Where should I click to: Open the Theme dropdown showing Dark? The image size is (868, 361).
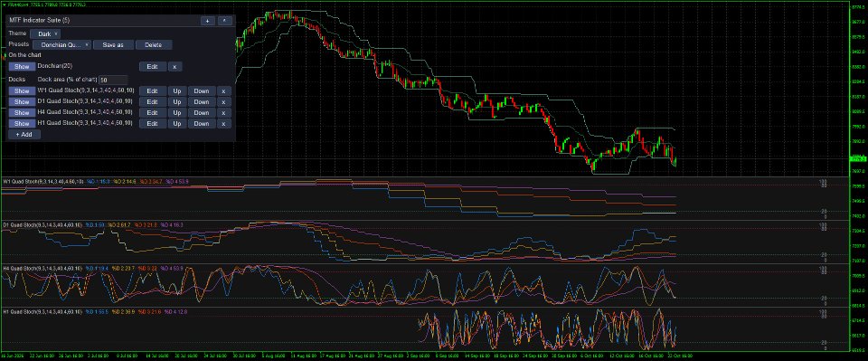click(45, 33)
